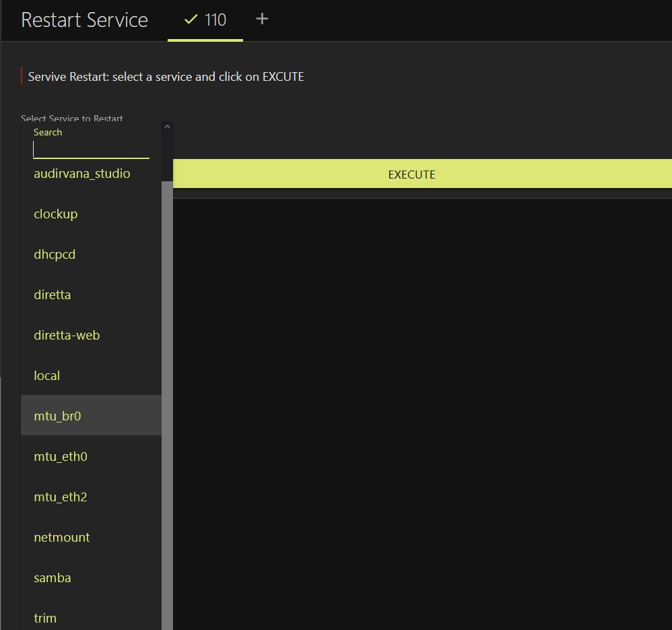Focus the Search input field
This screenshot has height=630, width=672.
[x=91, y=150]
